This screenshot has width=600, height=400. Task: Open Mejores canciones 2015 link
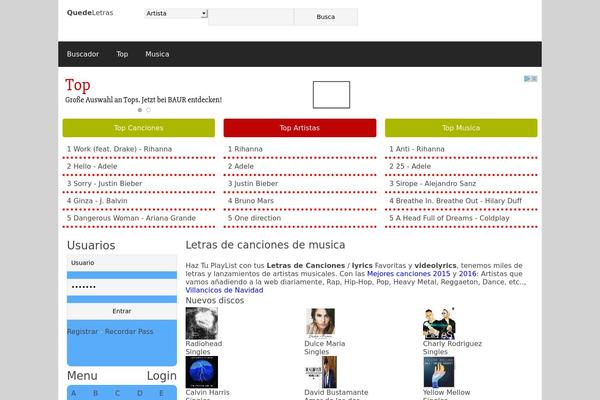(x=408, y=274)
